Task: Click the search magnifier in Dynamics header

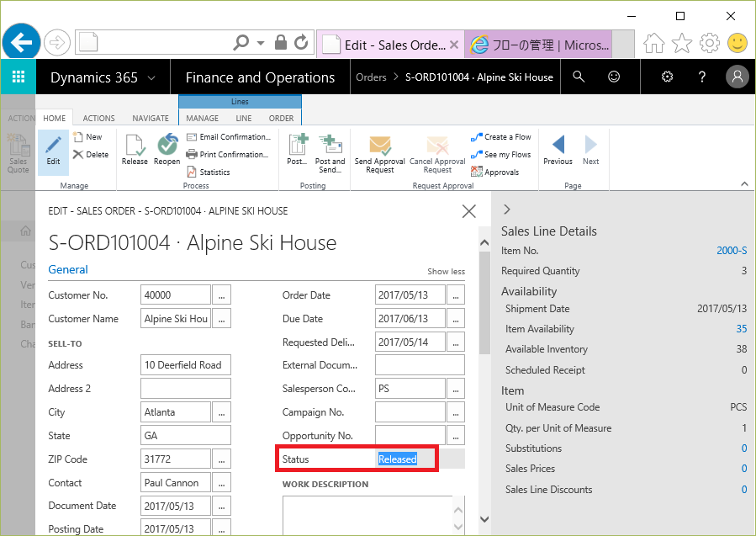Action: pos(579,77)
